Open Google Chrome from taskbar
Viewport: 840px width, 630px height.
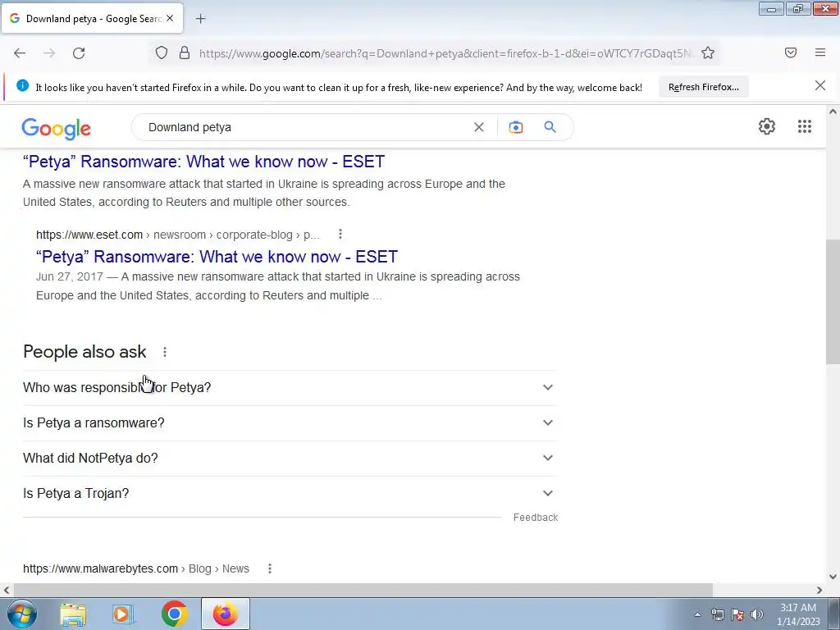[x=174, y=614]
